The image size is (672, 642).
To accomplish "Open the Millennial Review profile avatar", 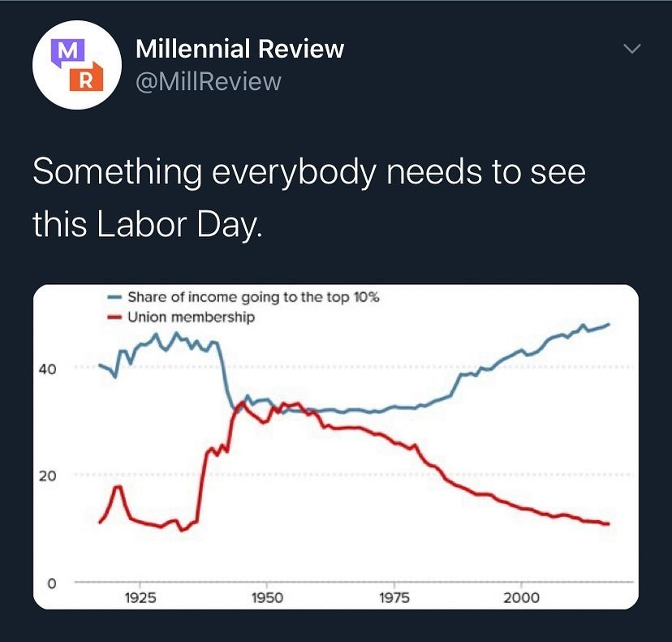I will tap(77, 65).
